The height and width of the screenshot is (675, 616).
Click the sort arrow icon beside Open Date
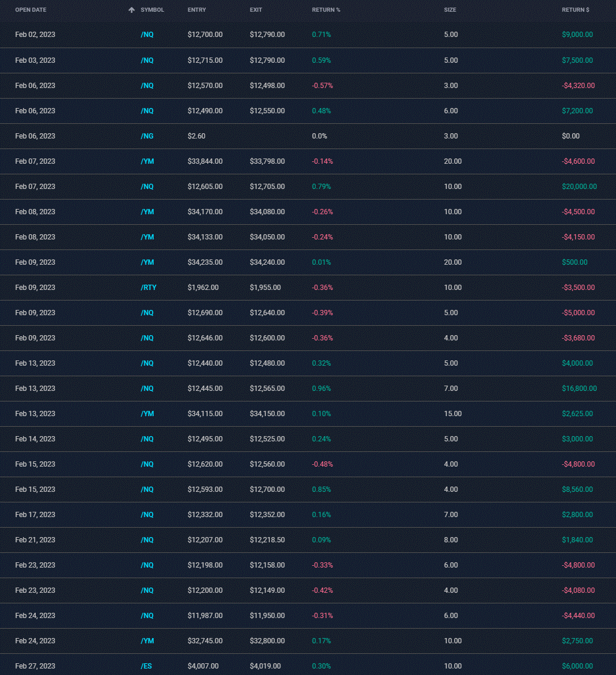pos(131,10)
